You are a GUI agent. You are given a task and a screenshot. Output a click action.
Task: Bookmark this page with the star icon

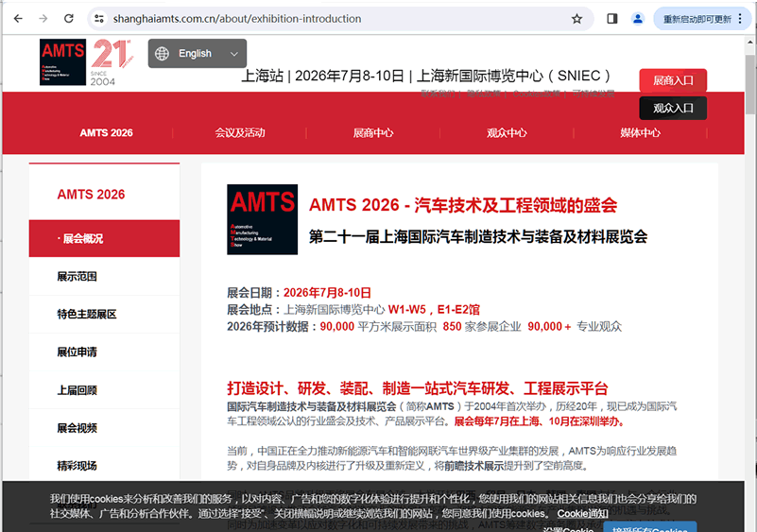coord(576,18)
